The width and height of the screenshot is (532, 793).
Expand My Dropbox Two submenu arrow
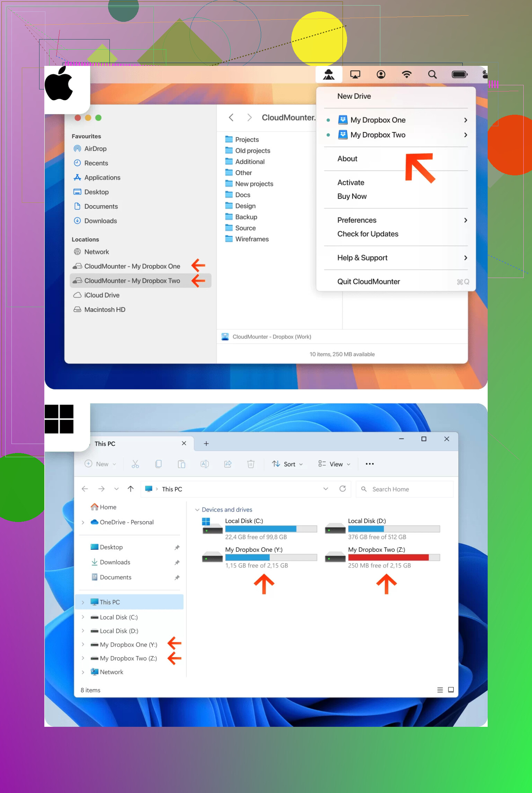coord(466,135)
